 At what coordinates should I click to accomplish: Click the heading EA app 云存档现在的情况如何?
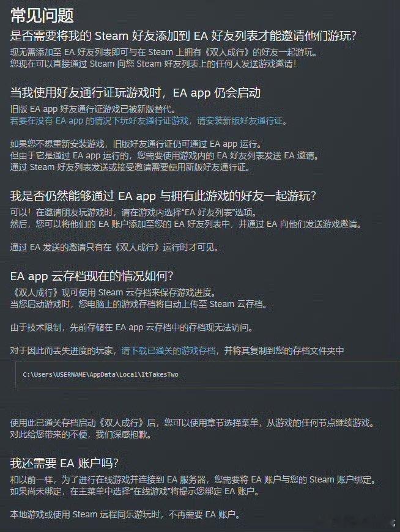(92, 276)
